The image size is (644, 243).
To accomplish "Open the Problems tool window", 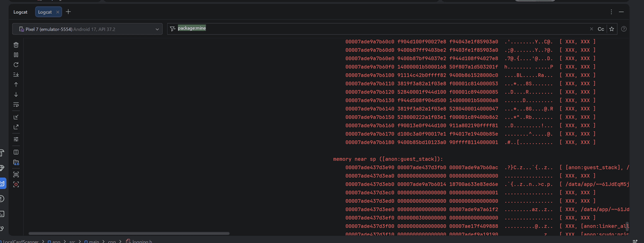I will click(2, 199).
